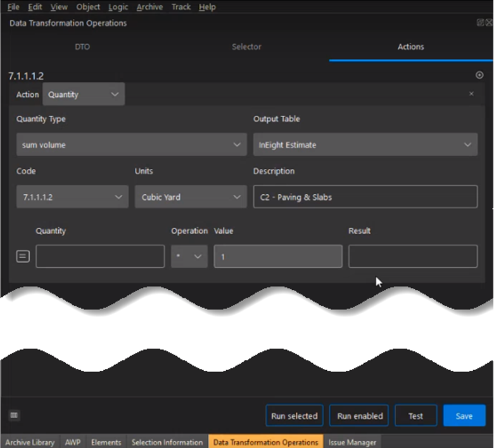Image resolution: width=494 pixels, height=448 pixels.
Task: Open the File menu
Action: (13, 7)
